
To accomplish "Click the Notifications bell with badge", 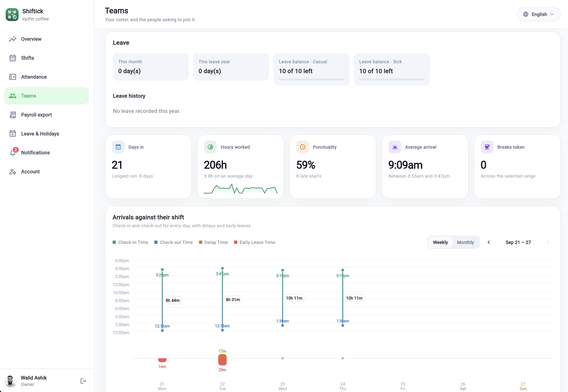I will [x=13, y=152].
